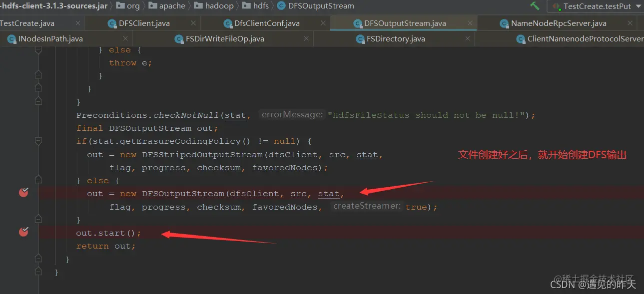644x294 pixels.
Task: Click the INodesInPath.java tab file icon
Action: pos(12,38)
